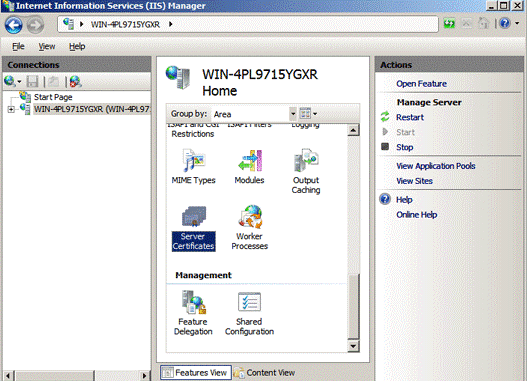Select Start Page in Connections tree

(x=53, y=97)
